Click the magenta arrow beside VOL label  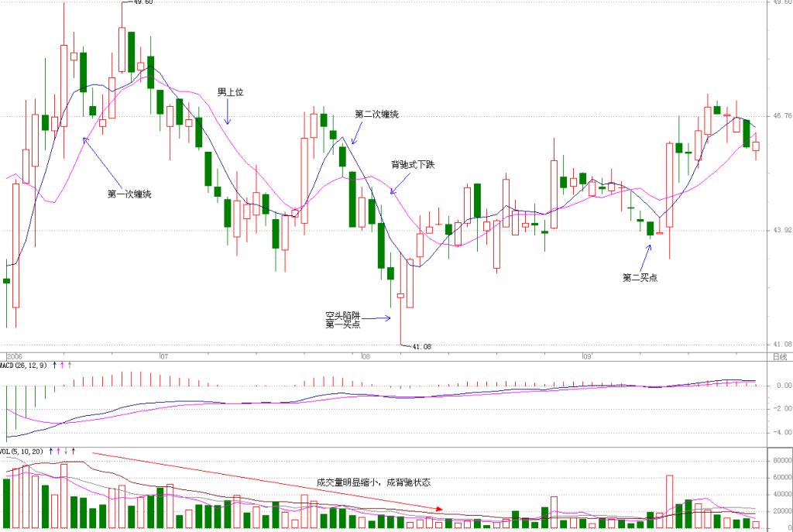tap(58, 451)
